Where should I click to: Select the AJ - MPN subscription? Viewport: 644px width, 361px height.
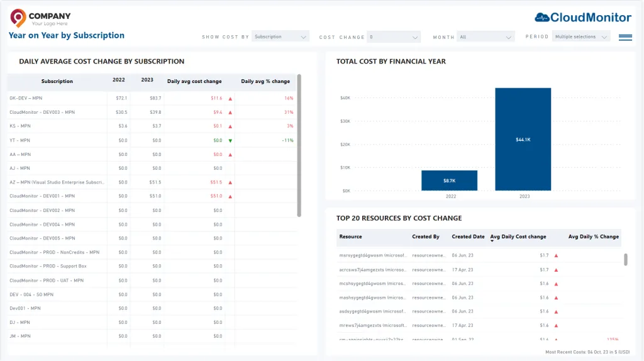(152, 169)
